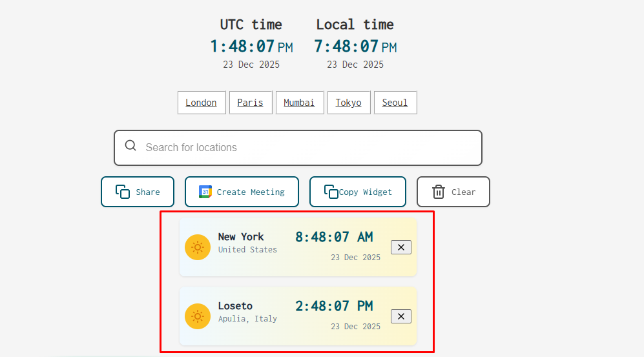
Task: Remove the New York card
Action: 401,247
